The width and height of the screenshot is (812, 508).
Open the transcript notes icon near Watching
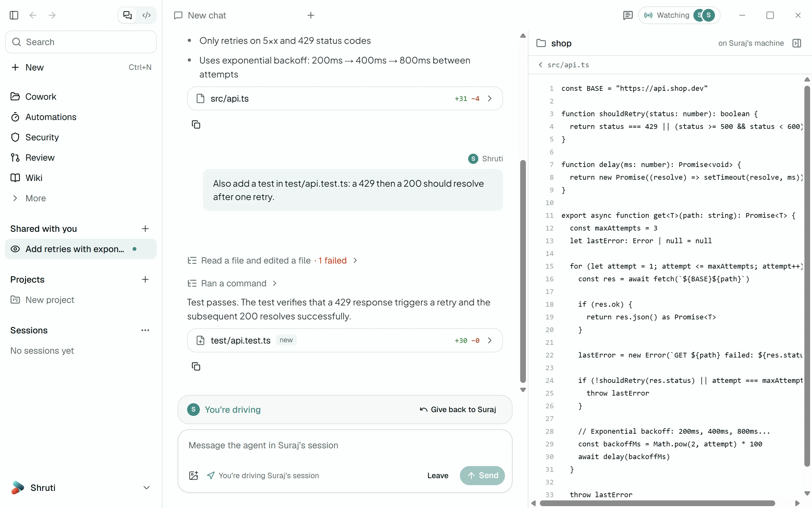[628, 15]
